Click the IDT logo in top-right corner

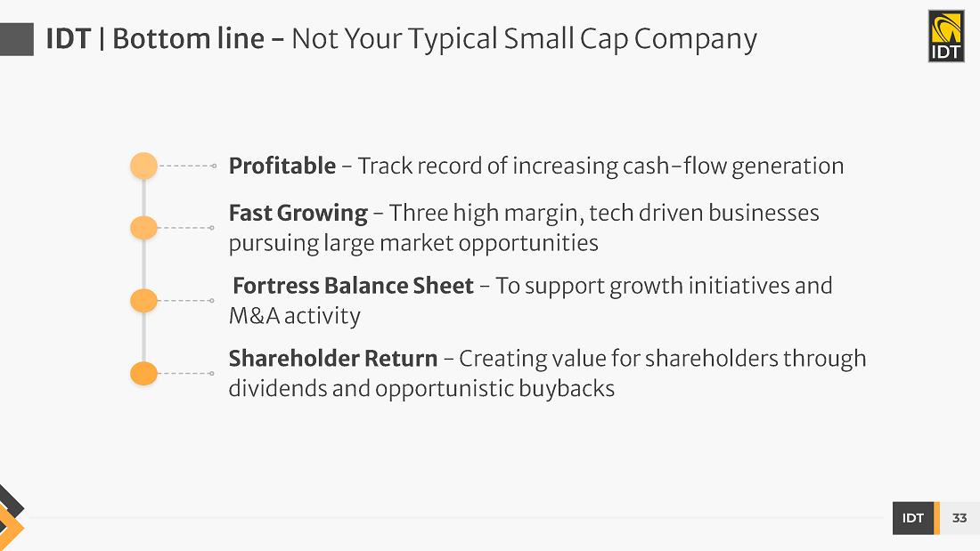tap(945, 36)
